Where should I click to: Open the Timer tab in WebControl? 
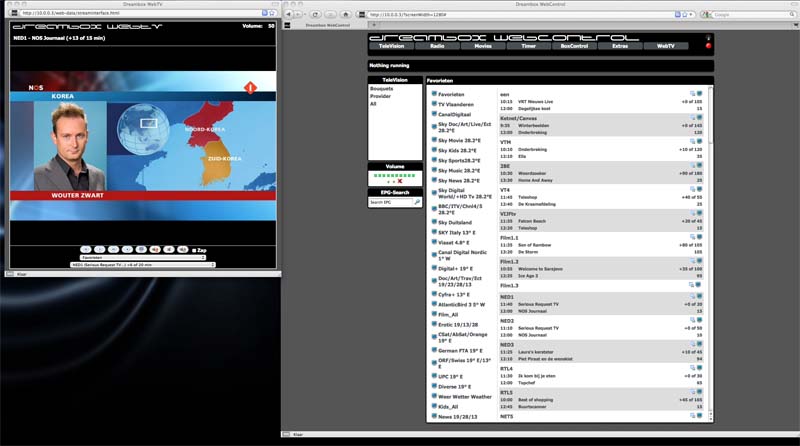click(x=529, y=46)
